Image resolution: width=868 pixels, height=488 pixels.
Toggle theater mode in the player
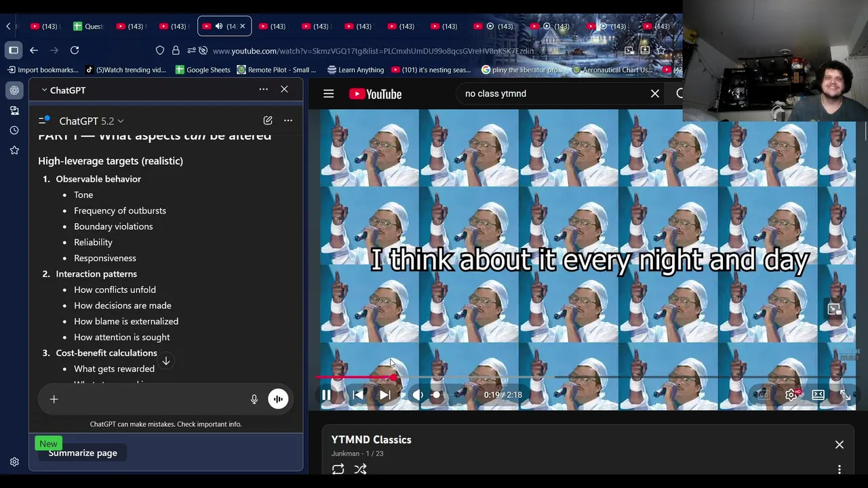tap(818, 394)
